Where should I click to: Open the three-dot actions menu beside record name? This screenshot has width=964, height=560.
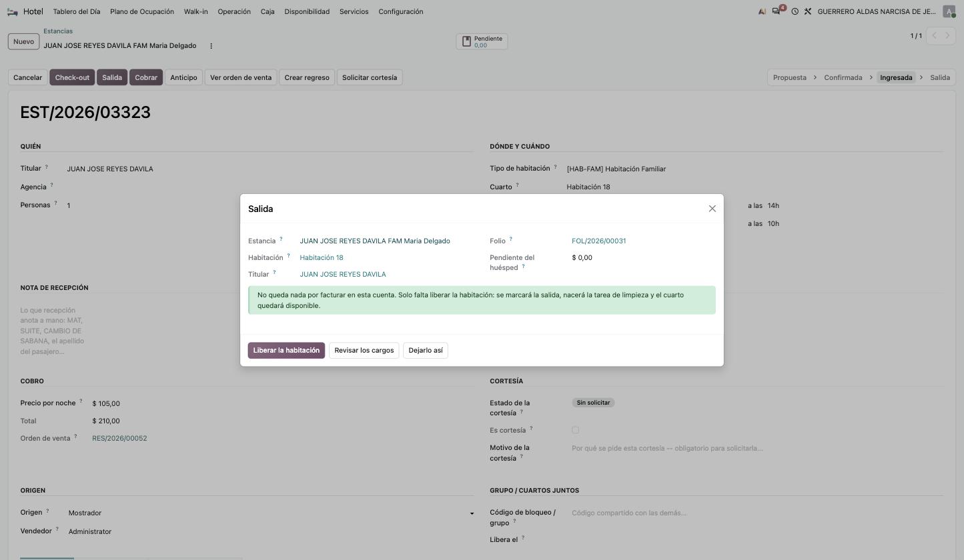(211, 46)
